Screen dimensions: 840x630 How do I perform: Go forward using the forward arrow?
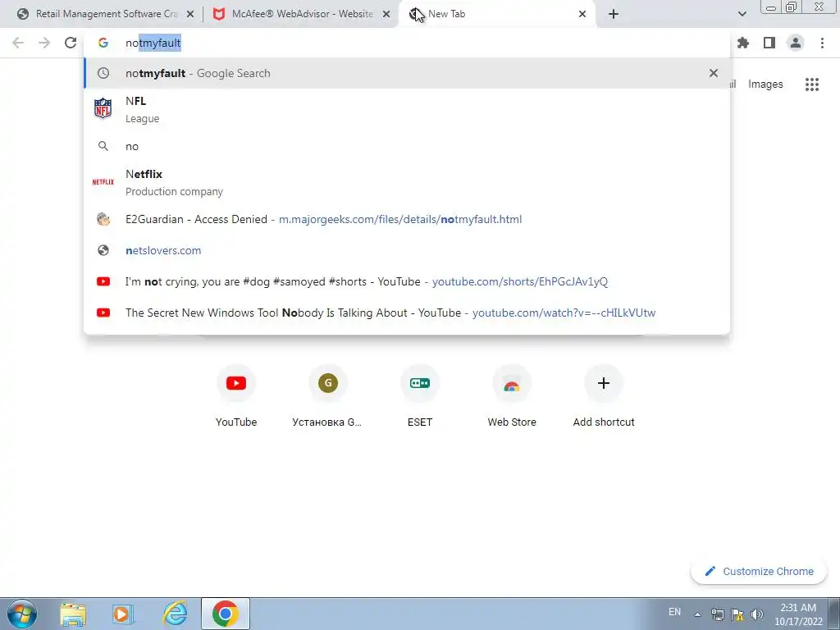click(x=44, y=43)
